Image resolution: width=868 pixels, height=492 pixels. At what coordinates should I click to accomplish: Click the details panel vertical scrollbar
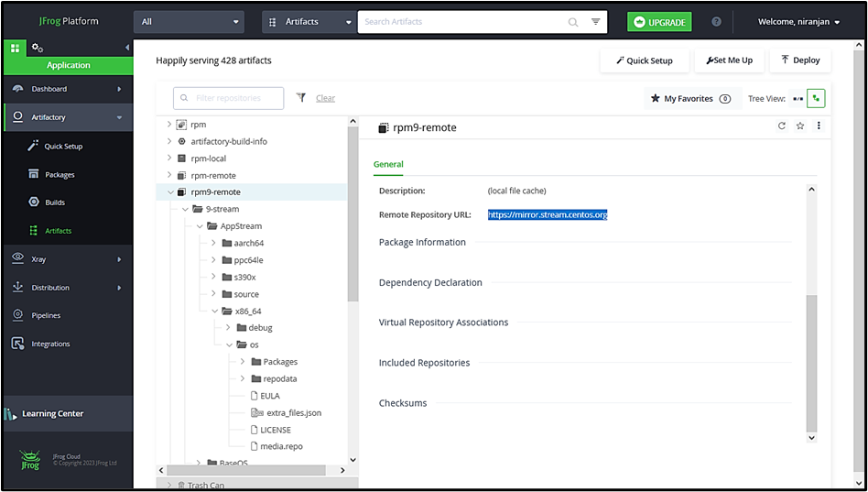tap(811, 364)
